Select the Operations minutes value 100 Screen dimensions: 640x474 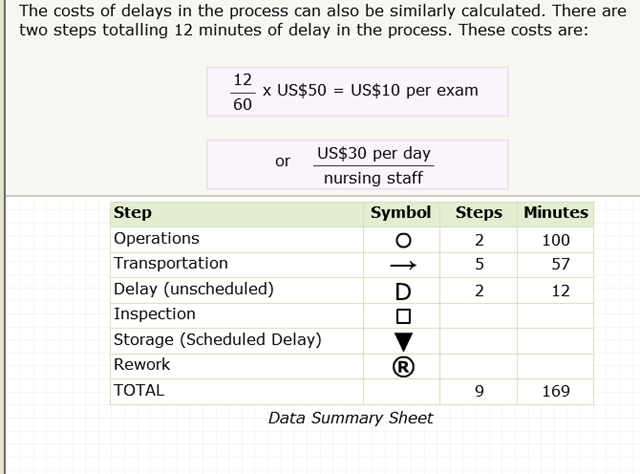(x=556, y=240)
